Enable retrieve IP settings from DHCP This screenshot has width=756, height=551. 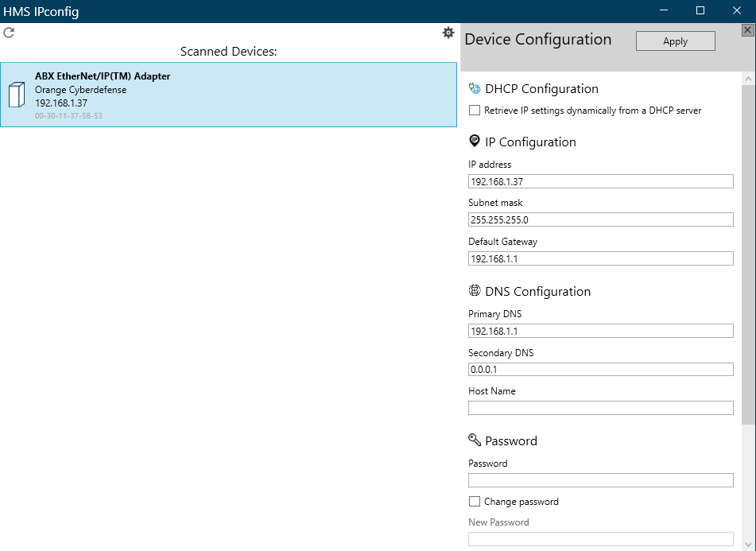(475, 111)
